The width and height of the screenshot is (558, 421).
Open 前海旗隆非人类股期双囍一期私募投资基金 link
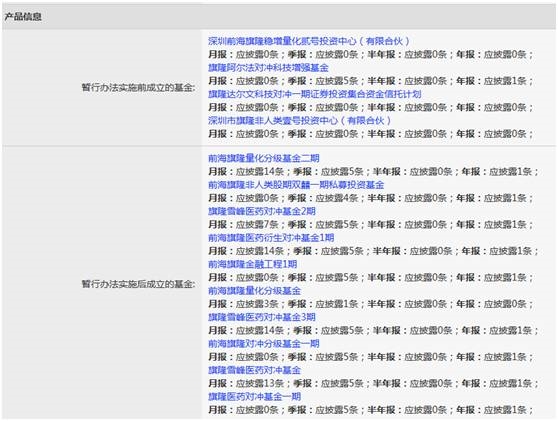coord(296,185)
